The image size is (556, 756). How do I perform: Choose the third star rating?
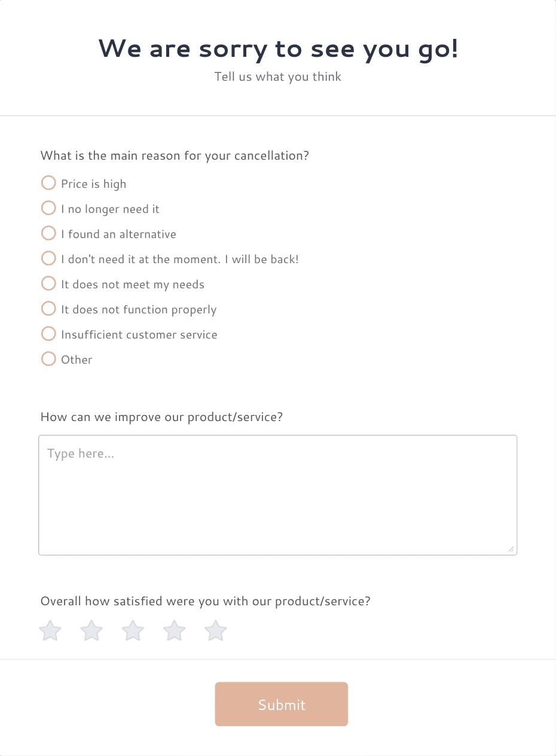click(x=133, y=630)
